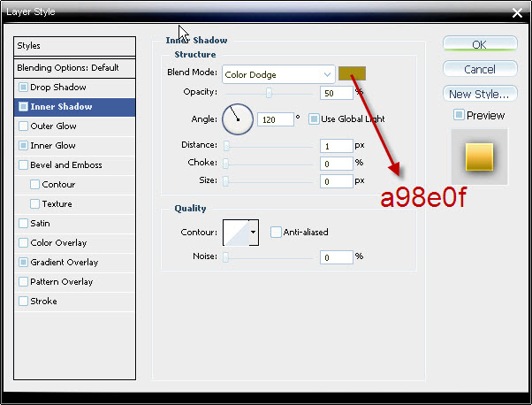This screenshot has width=532, height=405.
Task: Open the Stroke settings label
Action: click(x=43, y=302)
